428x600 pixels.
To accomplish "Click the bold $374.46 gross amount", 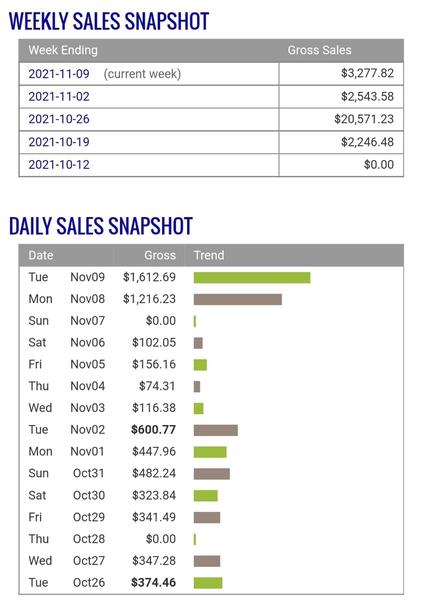I will [x=153, y=582].
